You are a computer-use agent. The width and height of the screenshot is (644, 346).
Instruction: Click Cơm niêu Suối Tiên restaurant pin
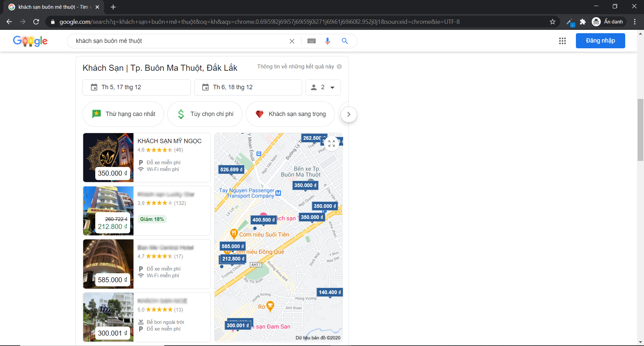(x=234, y=234)
